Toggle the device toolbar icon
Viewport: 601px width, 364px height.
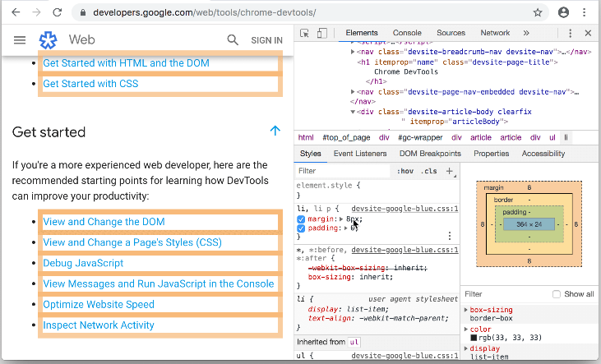point(322,33)
